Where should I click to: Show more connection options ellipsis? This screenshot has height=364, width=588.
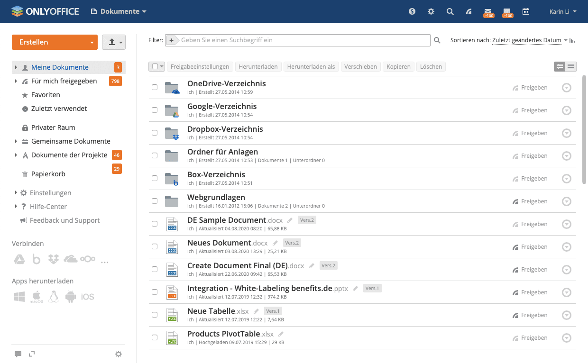105,261
